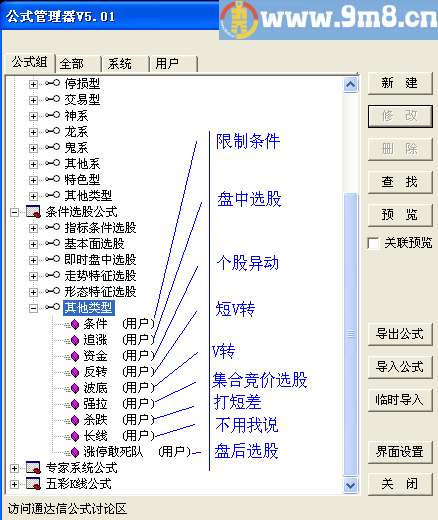The width and height of the screenshot is (438, 520).
Task: Click the 五彩K线公式 folder icon
Action: pos(33,484)
